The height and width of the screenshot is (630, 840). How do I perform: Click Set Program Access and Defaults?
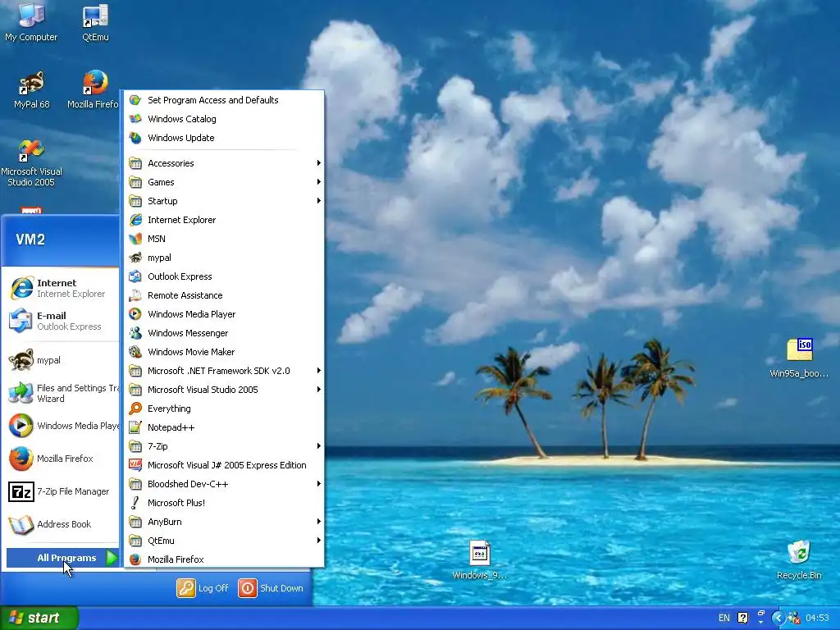click(x=224, y=100)
